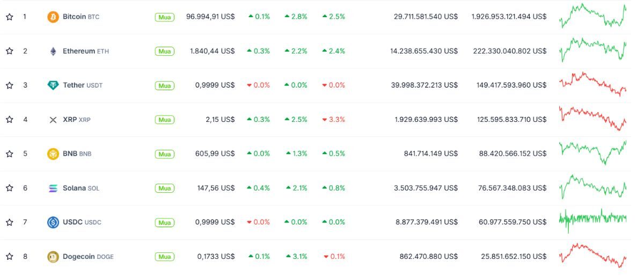Viewport: 644px width, 276px height.
Task: Open the Dogecoin red sparkline chart
Action: tap(592, 255)
